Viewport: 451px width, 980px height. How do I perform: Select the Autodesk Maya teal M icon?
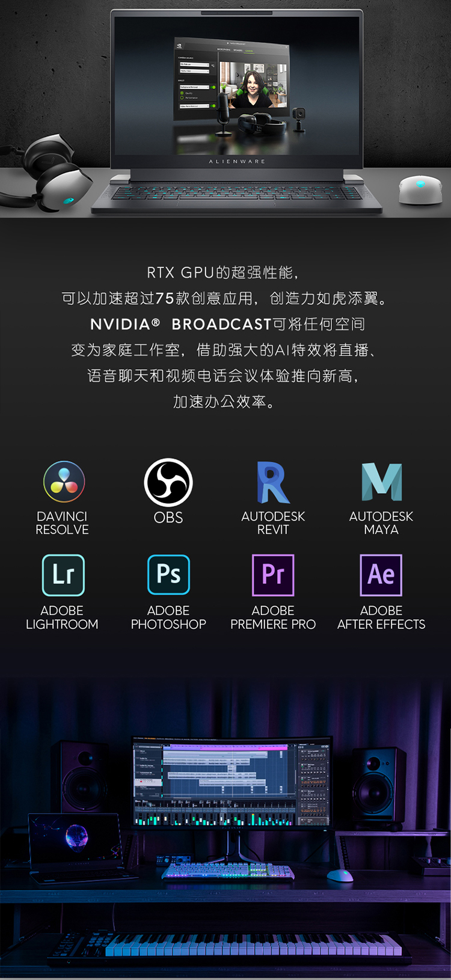tap(382, 482)
